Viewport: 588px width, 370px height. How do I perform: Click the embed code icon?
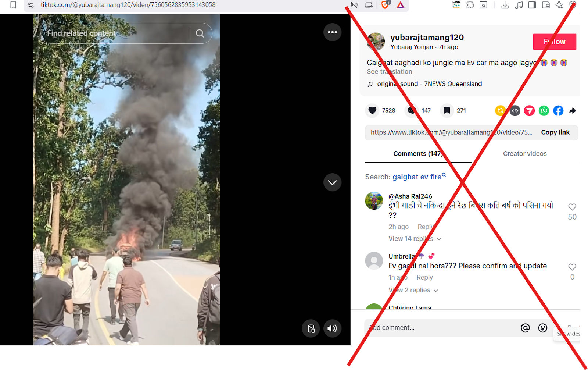515,111
